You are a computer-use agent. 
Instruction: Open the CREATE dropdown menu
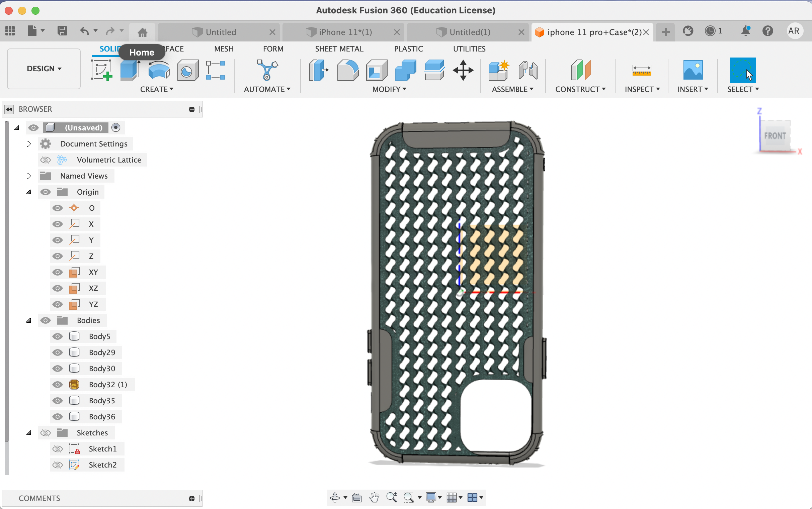pyautogui.click(x=157, y=89)
